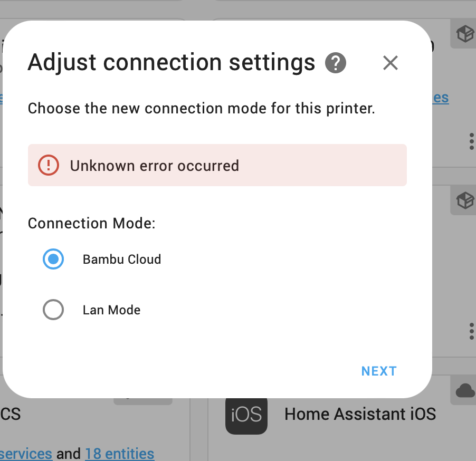476x461 pixels.
Task: Click the CS card label
Action: tap(11, 414)
